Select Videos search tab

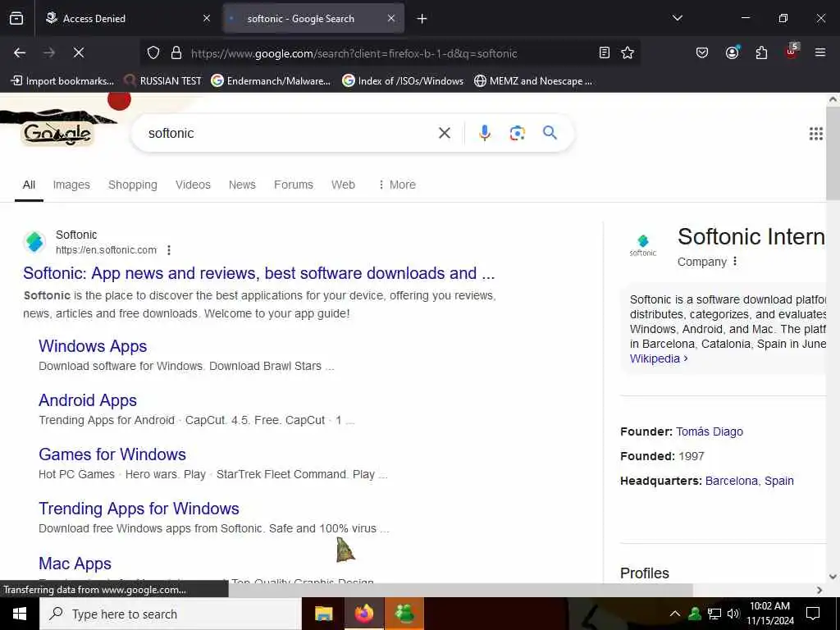[x=193, y=185]
